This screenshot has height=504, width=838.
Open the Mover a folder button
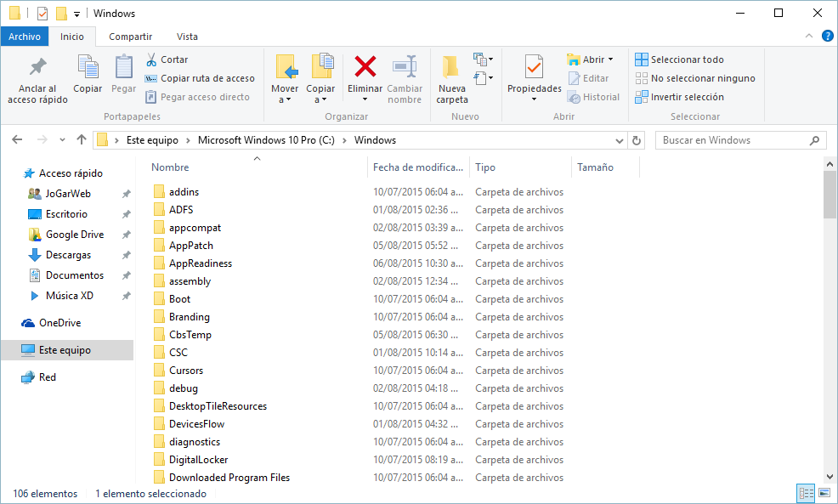pos(285,78)
